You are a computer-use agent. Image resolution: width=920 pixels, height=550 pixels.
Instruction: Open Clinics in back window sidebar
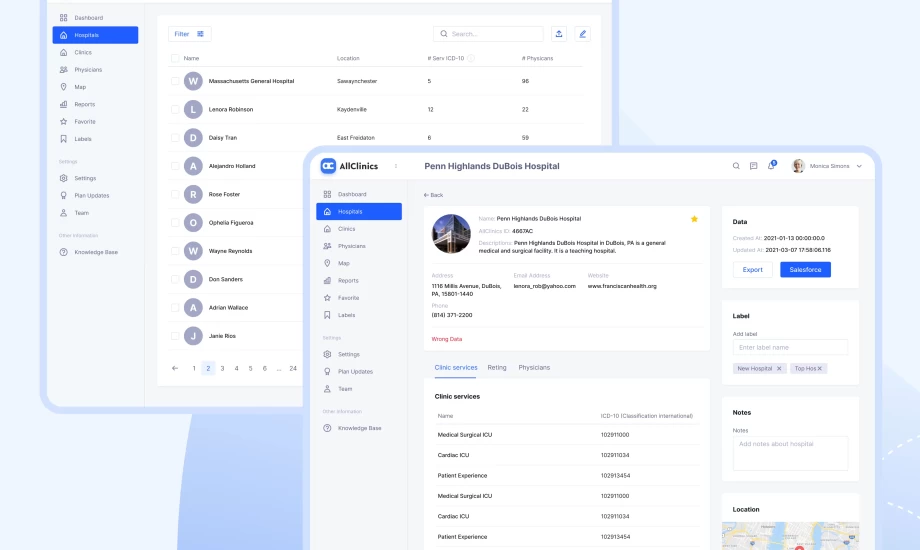[95, 52]
